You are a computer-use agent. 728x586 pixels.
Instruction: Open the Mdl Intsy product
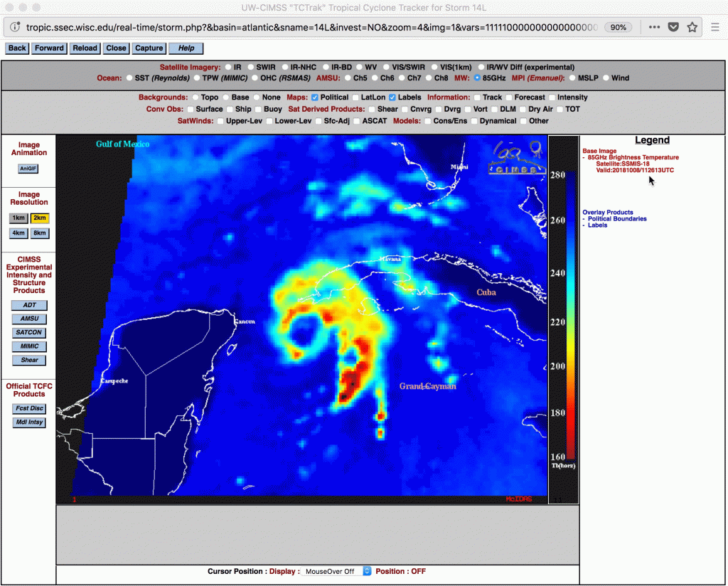[x=28, y=422]
